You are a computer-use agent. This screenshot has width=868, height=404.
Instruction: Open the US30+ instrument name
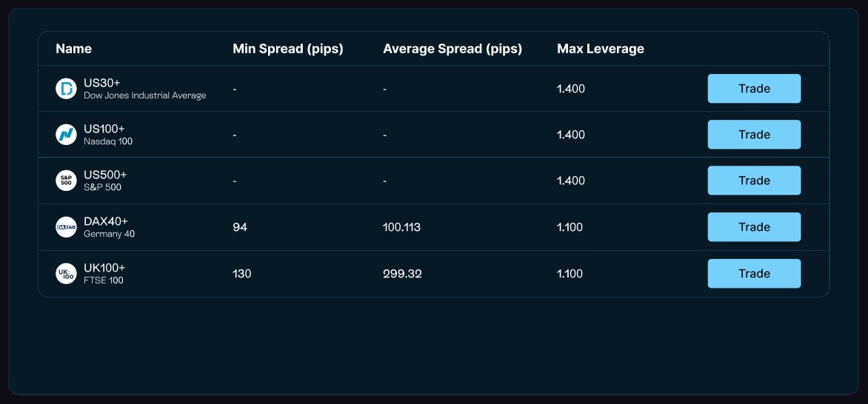point(102,83)
